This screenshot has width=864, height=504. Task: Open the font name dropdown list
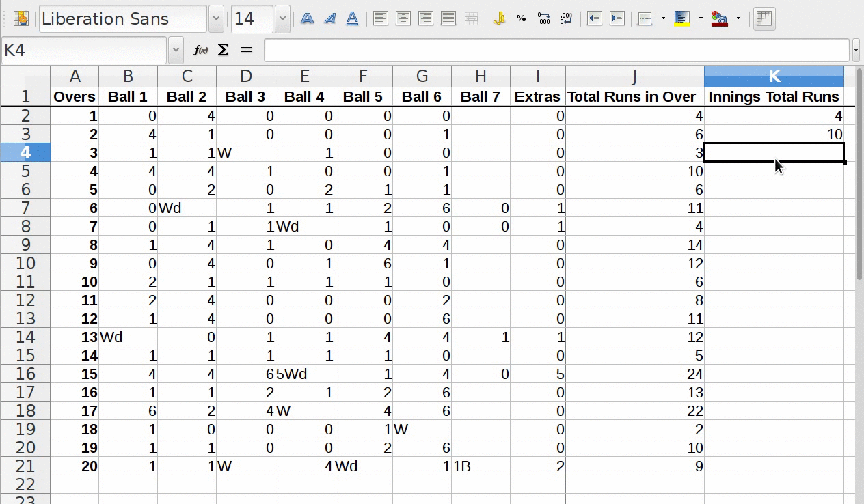click(216, 19)
